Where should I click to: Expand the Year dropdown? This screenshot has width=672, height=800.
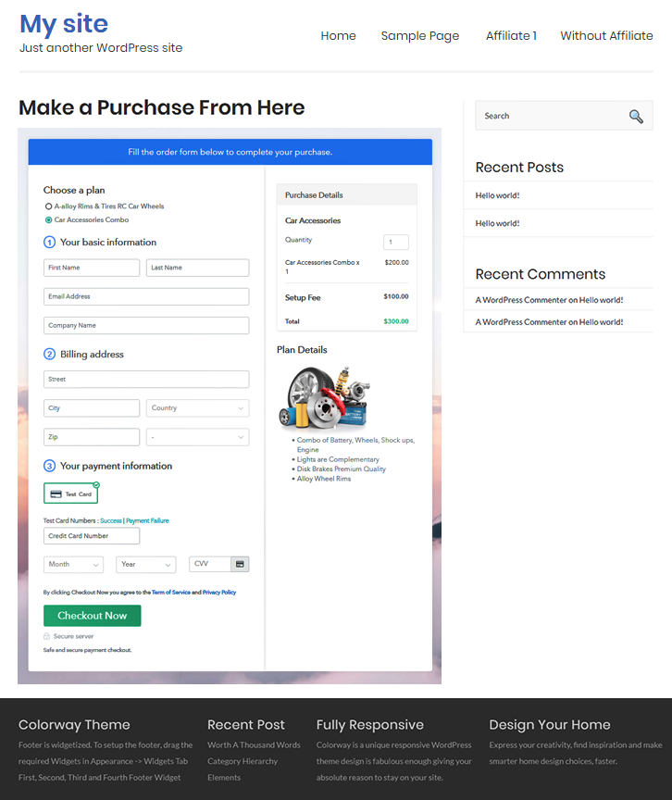pos(145,564)
